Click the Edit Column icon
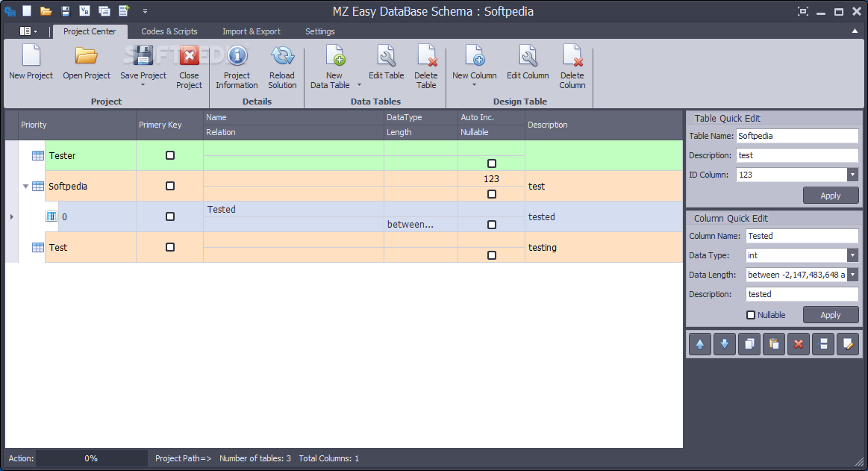The image size is (868, 471). click(x=528, y=57)
